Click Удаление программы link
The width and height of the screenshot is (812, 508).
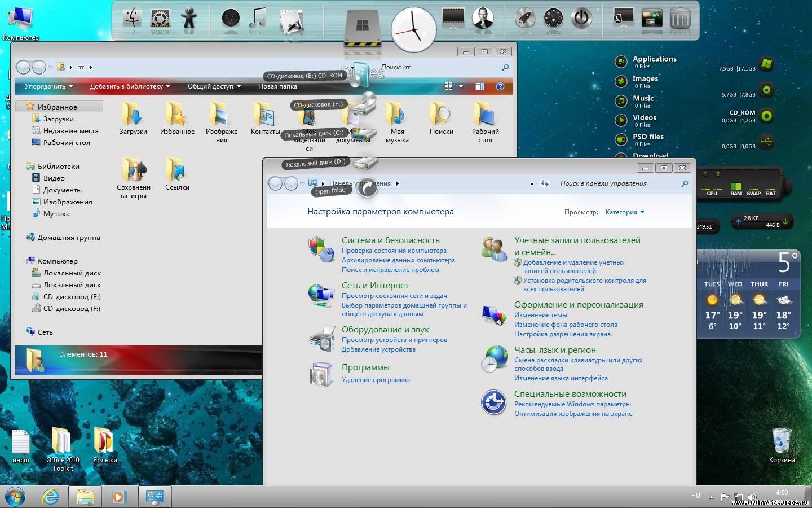point(376,380)
